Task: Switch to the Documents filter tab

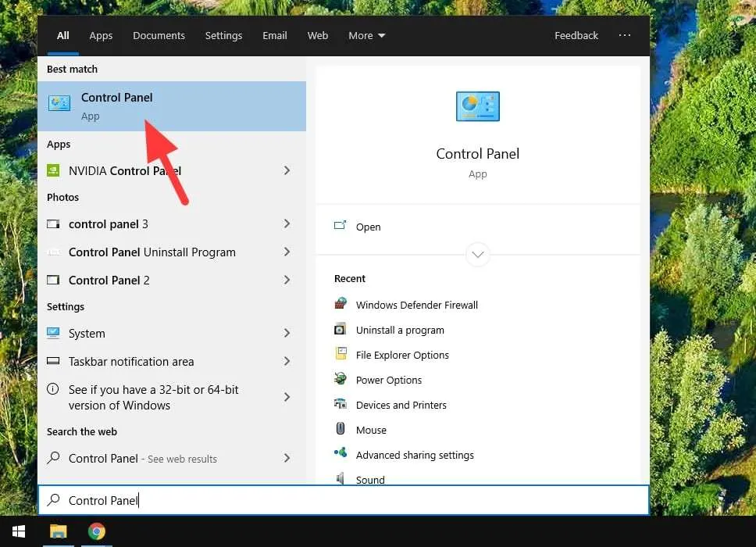Action: pos(159,36)
